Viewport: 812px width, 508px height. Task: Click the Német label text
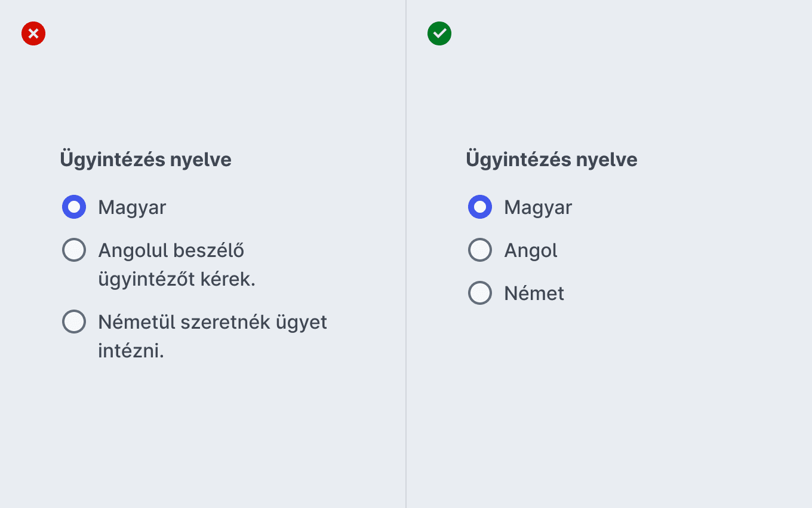[534, 293]
